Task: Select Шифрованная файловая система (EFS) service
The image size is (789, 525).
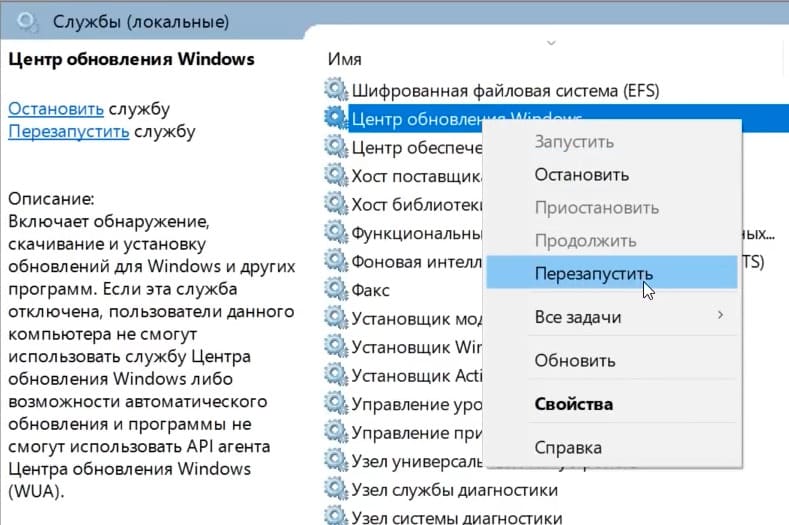Action: [505, 91]
